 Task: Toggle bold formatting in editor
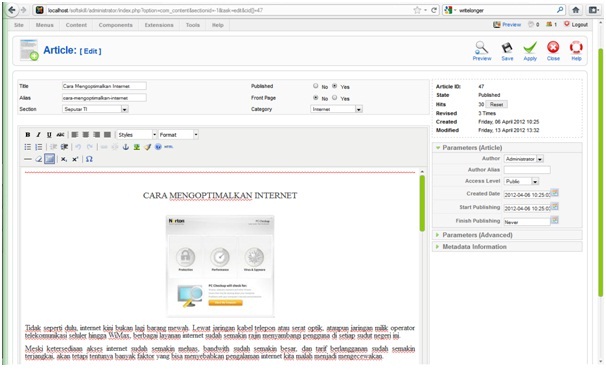[27, 134]
